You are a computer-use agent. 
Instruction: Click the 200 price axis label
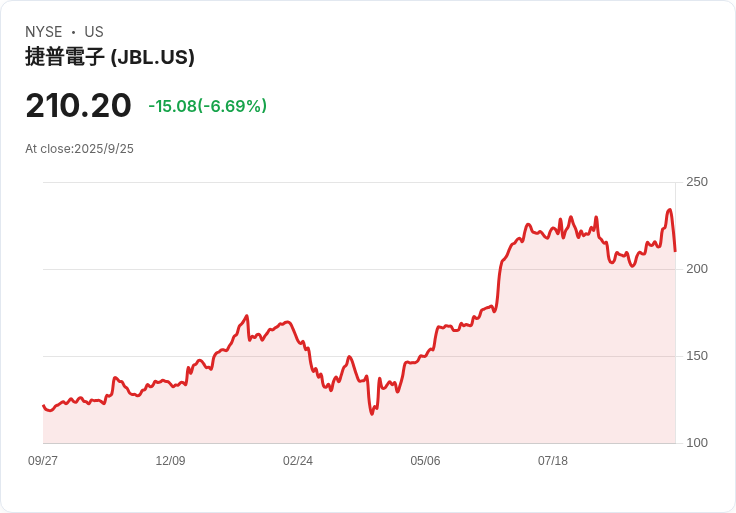697,269
